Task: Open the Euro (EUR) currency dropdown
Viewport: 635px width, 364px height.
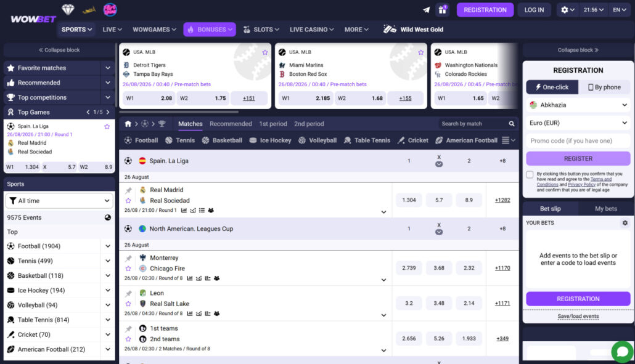Action: pos(578,123)
